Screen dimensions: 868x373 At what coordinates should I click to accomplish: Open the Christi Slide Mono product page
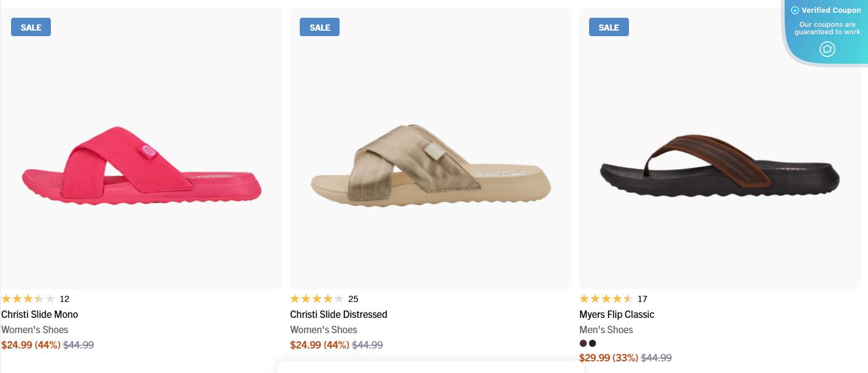click(x=40, y=314)
